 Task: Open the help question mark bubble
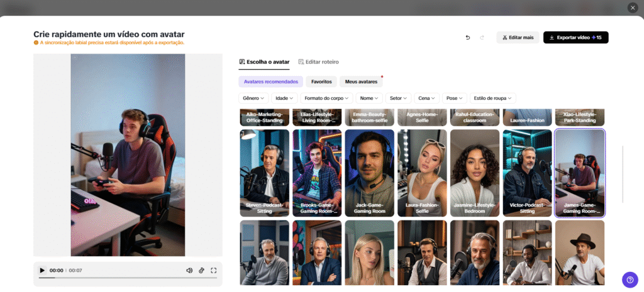coord(630,279)
